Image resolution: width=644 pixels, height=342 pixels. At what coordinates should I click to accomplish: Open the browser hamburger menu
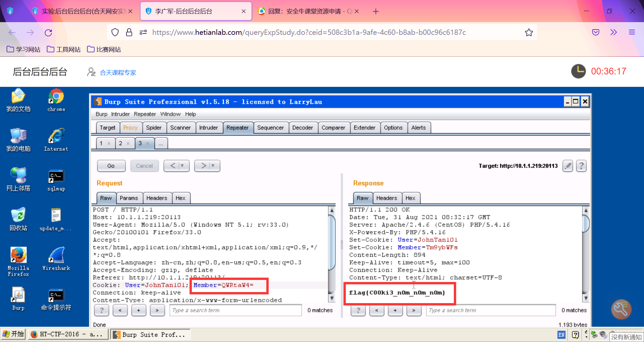pyautogui.click(x=632, y=33)
